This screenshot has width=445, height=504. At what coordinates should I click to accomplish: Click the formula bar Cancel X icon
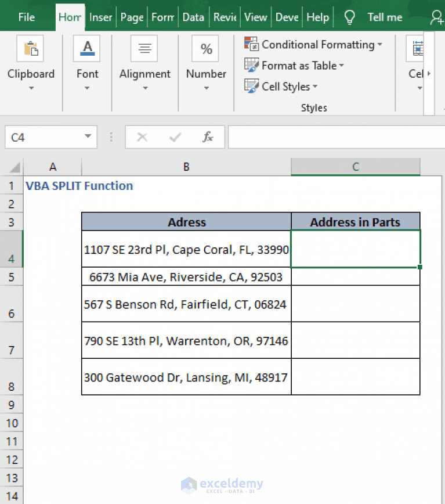click(142, 137)
